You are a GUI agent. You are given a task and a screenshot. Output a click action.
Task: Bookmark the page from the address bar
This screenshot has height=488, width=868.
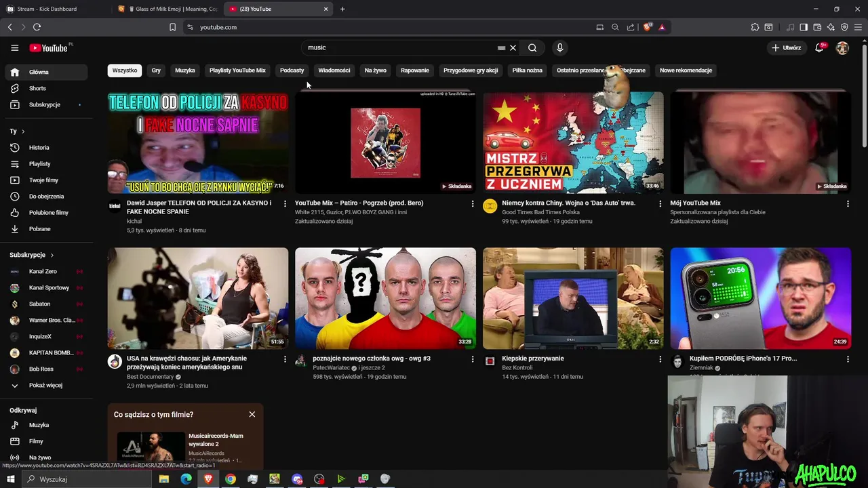pos(172,27)
